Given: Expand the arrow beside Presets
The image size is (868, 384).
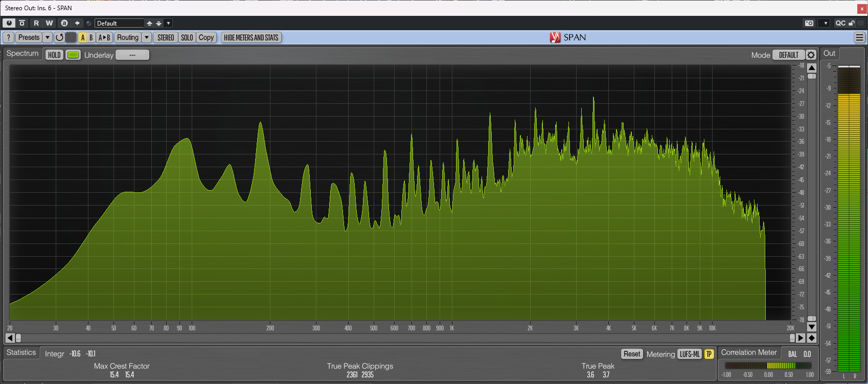Looking at the screenshot, I should click(x=48, y=37).
